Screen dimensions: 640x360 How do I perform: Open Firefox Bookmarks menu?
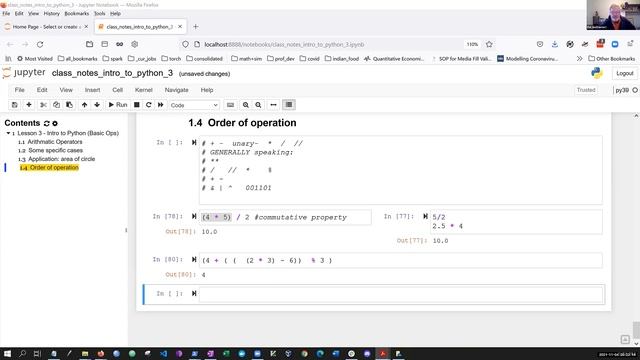tap(76, 13)
